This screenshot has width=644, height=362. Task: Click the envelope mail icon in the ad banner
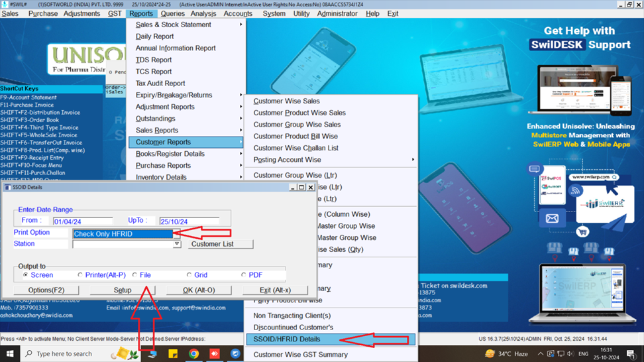click(x=552, y=218)
